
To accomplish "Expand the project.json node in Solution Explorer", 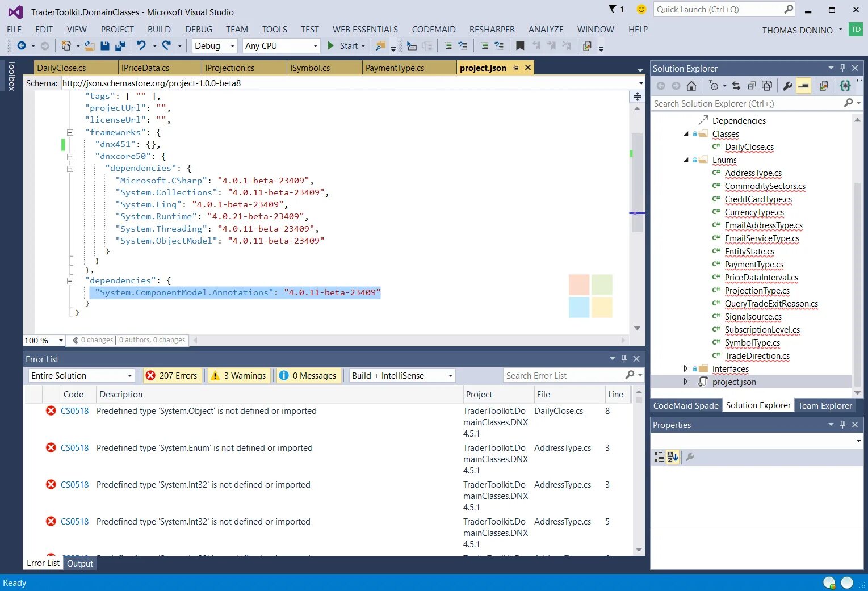I will 685,382.
